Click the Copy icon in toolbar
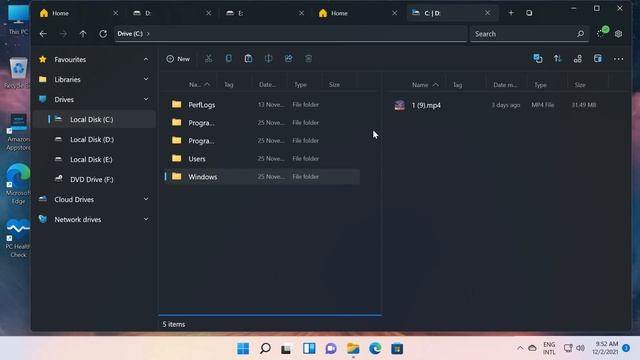Image resolution: width=640 pixels, height=360 pixels. pos(229,59)
